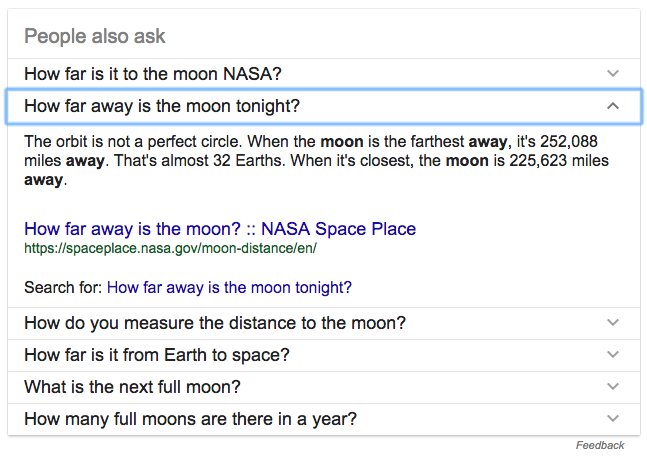Screen dimensions: 647x457
Task: Open the question 'What is the next full moon?'
Action: click(x=132, y=387)
